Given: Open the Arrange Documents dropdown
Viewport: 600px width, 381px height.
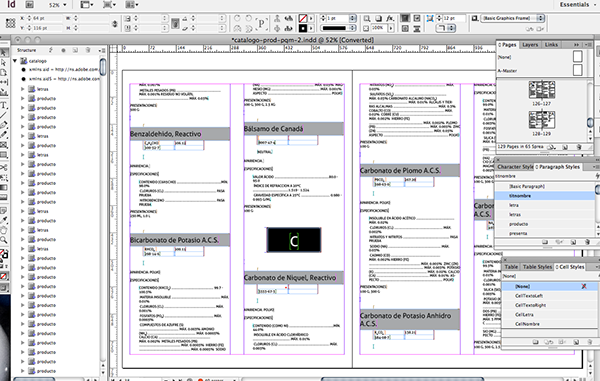Looking at the screenshot, I should [132, 5].
